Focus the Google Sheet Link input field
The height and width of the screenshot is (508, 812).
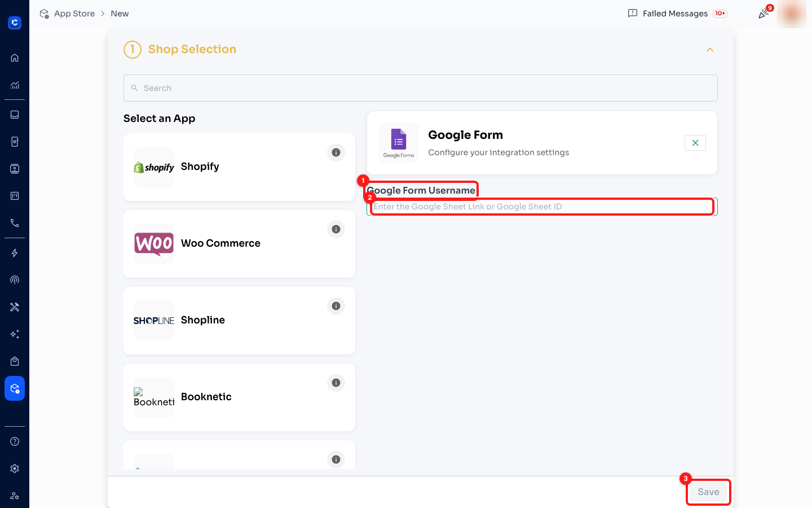click(542, 207)
